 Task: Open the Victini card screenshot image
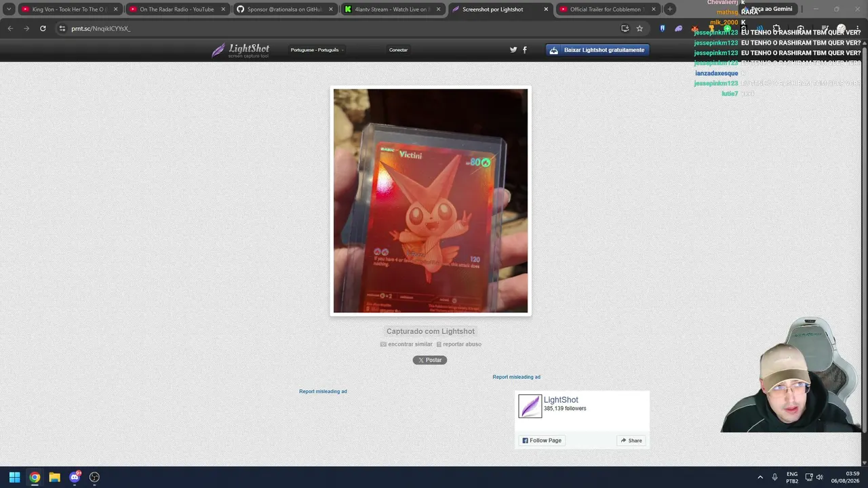tap(431, 201)
